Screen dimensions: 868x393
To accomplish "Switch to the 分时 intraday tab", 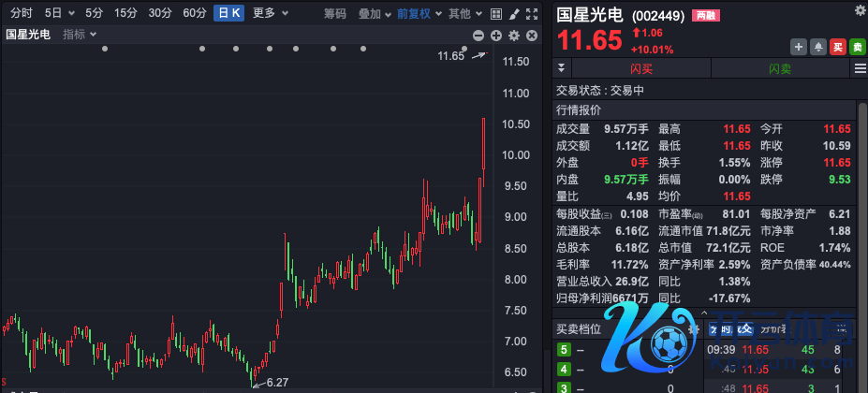I will pos(21,13).
